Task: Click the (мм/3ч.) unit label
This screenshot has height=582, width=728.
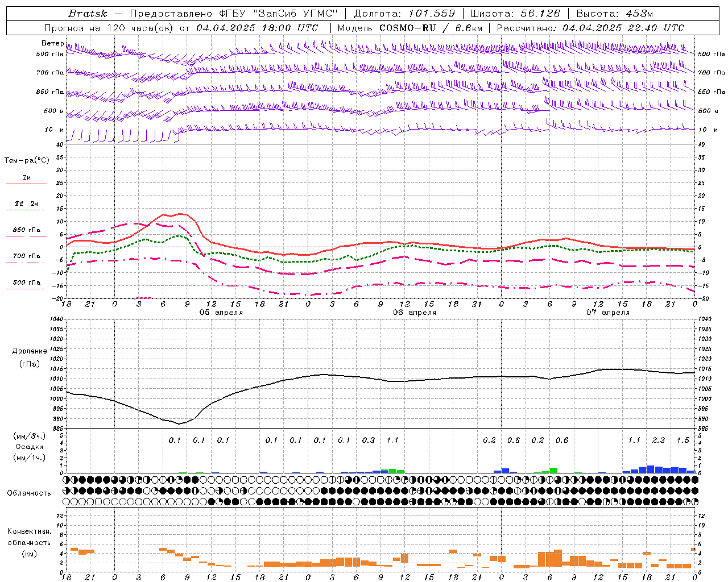Action: click(29, 436)
